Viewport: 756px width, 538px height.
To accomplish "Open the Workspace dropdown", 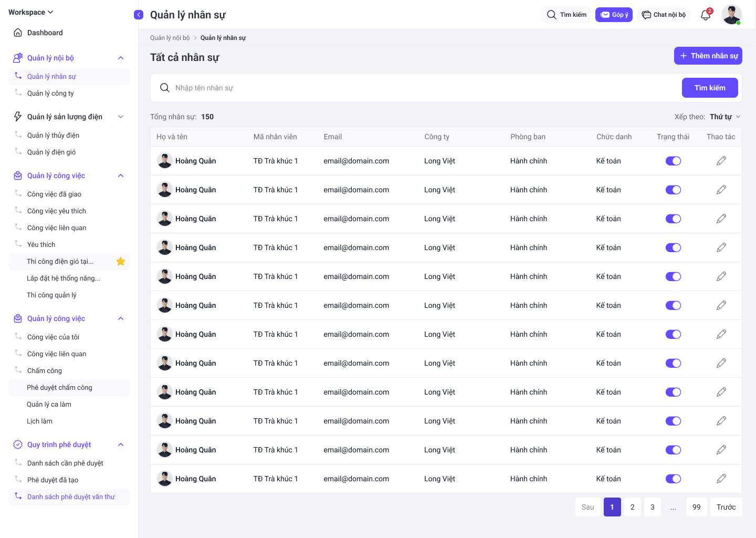I will point(31,12).
